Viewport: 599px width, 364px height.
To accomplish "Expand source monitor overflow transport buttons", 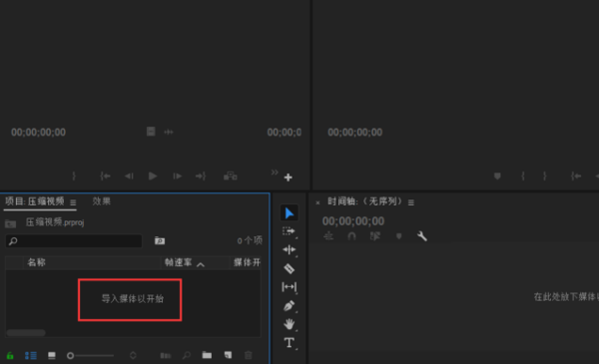I will pos(275,173).
